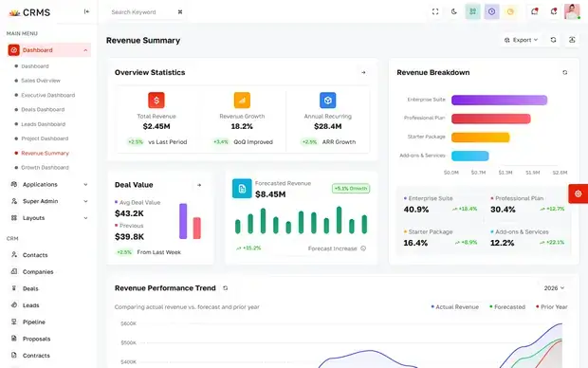The height and width of the screenshot is (368, 588).
Task: Click the purple circle icon in the header
Action: tap(491, 11)
